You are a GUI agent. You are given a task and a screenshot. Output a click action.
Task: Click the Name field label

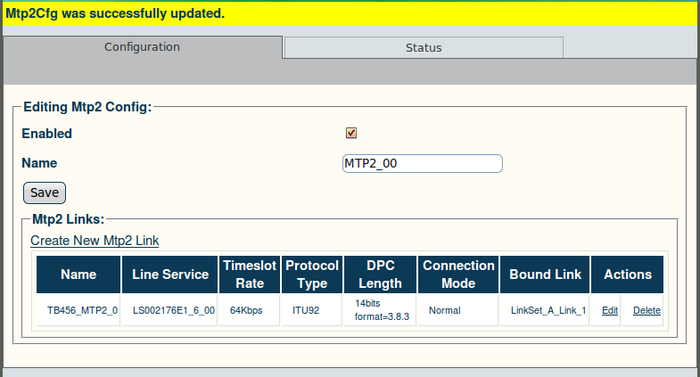click(x=39, y=163)
